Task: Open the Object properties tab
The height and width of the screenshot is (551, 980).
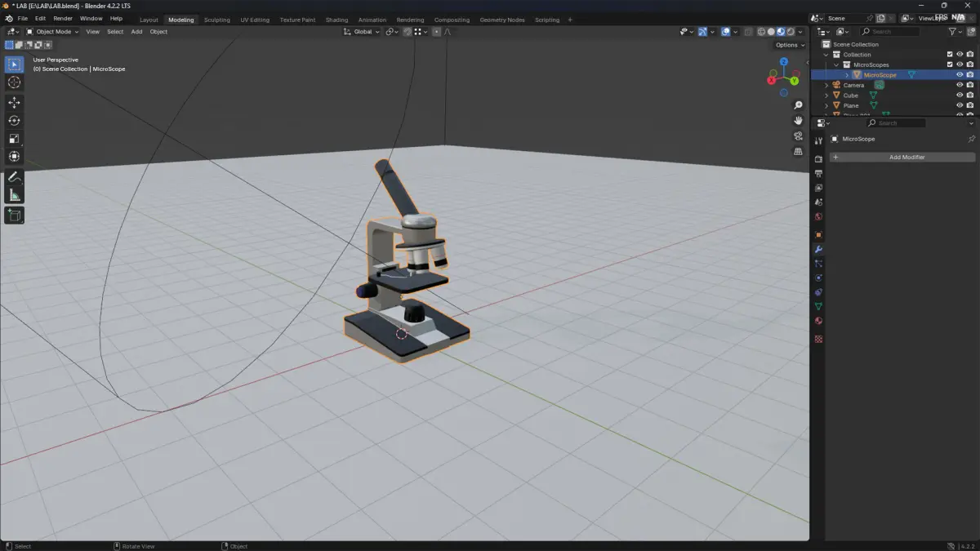Action: pyautogui.click(x=818, y=235)
